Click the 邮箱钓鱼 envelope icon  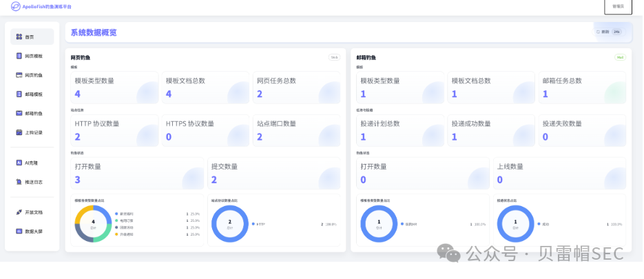[19, 113]
